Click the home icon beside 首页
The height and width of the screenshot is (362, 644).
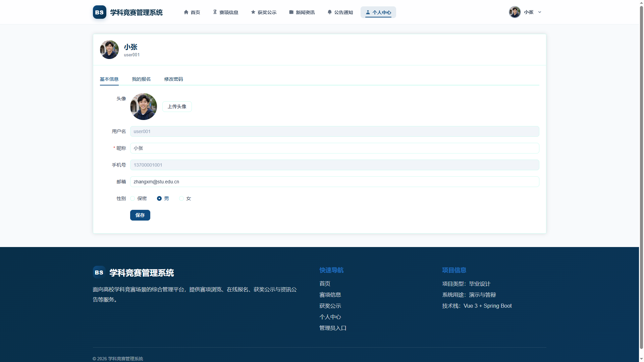(x=186, y=12)
